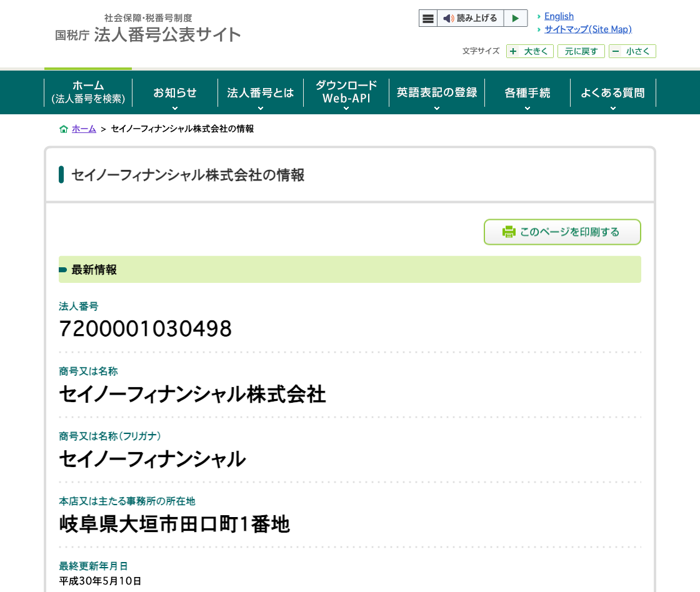Click update date 平成30年5月10日
Screen dimensions: 700x592
[x=101, y=581]
